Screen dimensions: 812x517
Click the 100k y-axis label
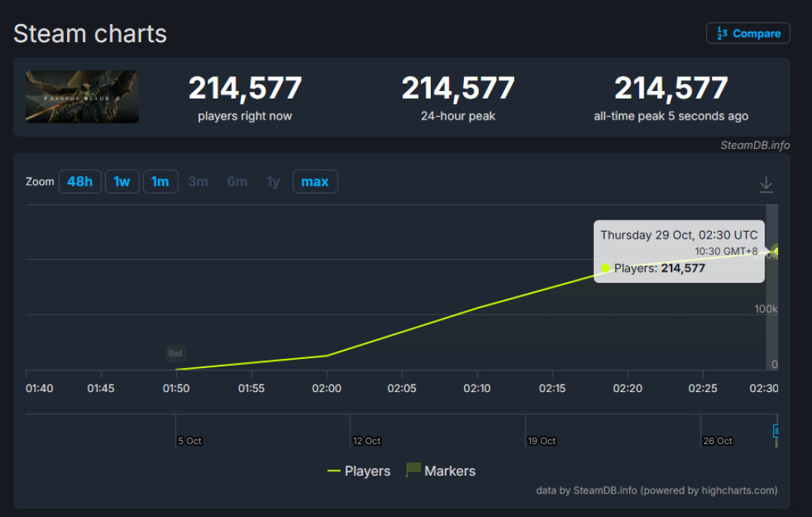766,309
